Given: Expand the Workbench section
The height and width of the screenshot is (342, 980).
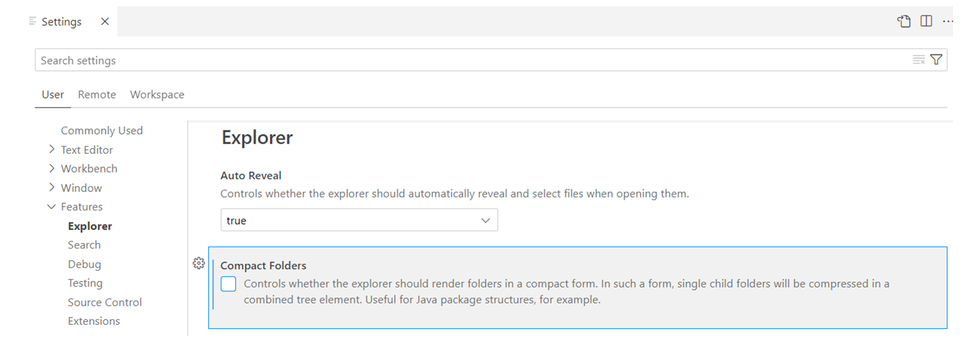Looking at the screenshot, I should (51, 168).
